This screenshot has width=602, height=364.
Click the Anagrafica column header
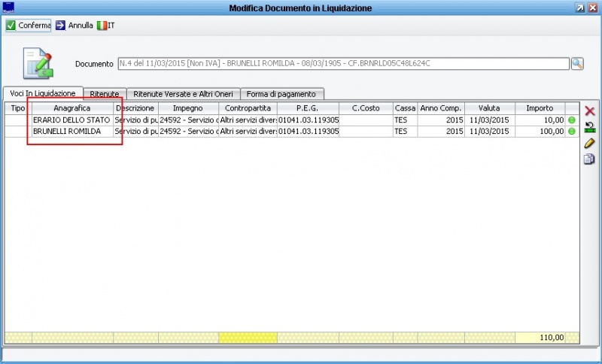point(72,108)
